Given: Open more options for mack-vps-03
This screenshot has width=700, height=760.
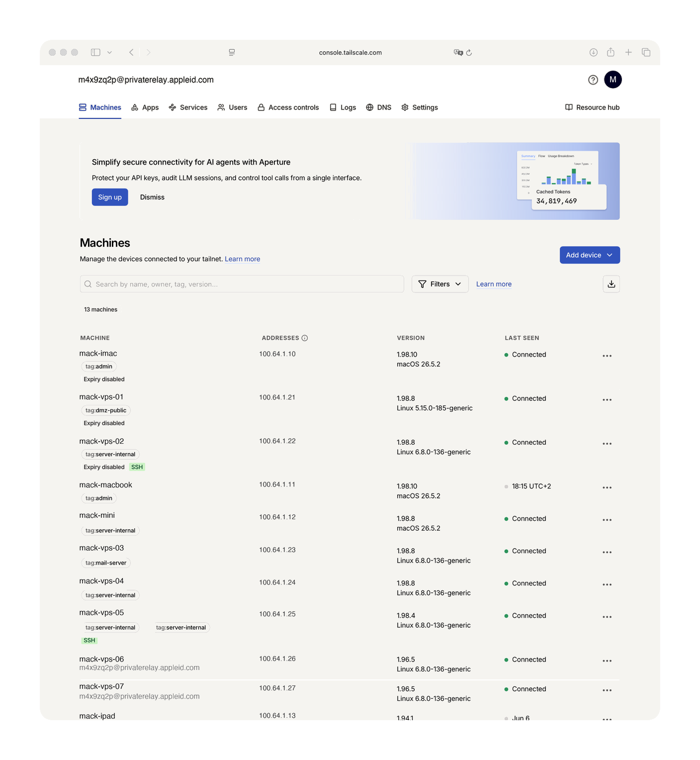Looking at the screenshot, I should coord(607,553).
